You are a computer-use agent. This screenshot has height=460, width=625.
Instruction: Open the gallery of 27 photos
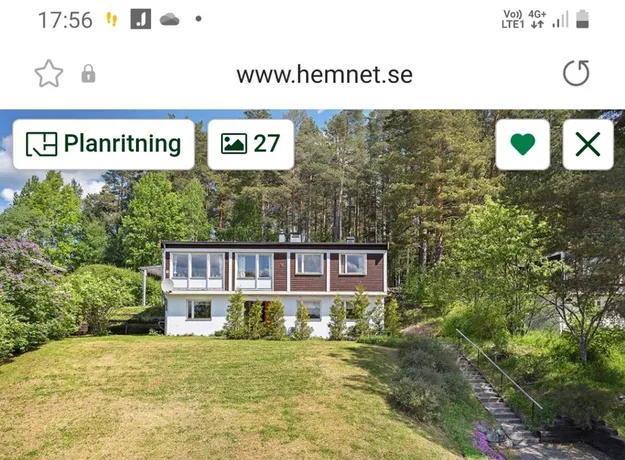(251, 144)
